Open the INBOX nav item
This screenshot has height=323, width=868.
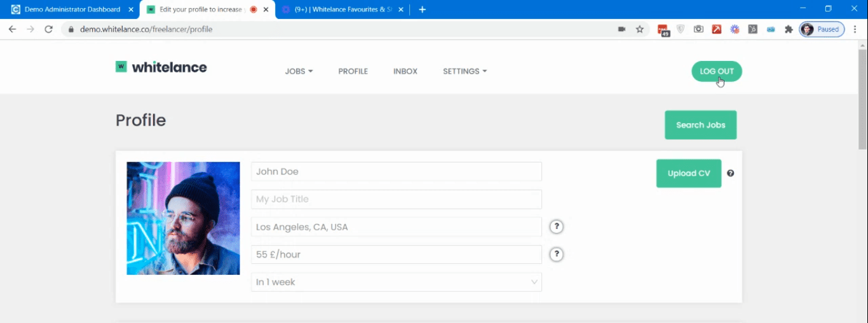(x=405, y=71)
